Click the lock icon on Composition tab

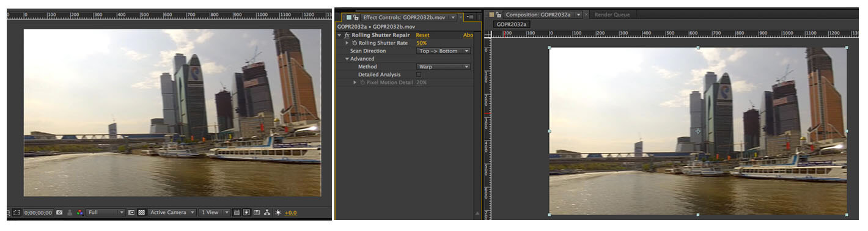click(x=499, y=15)
